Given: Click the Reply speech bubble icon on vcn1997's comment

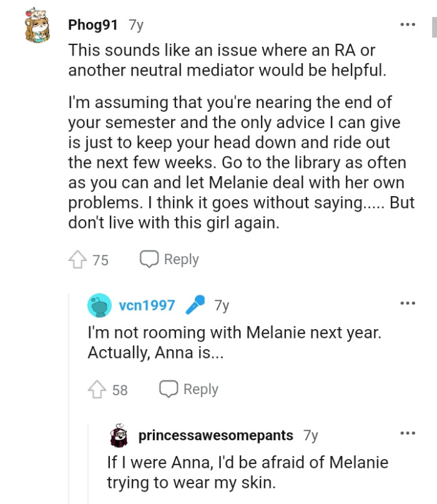Looking at the screenshot, I should pos(169,388).
